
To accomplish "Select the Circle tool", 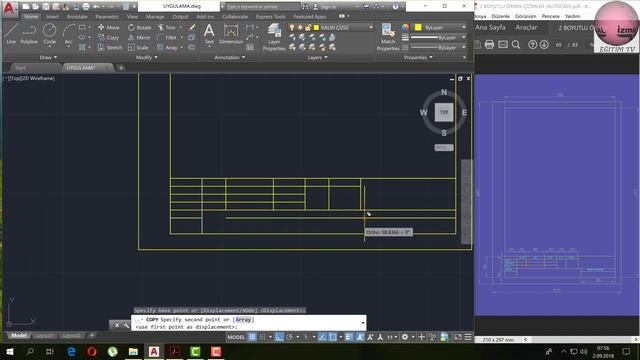I will tap(49, 33).
